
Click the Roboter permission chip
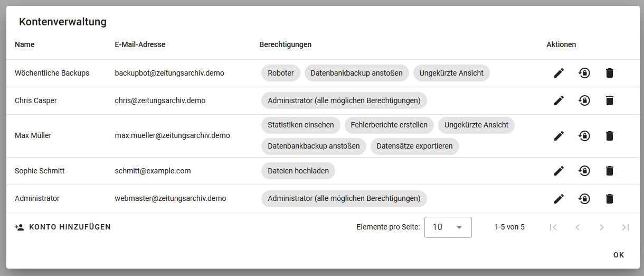tap(281, 73)
